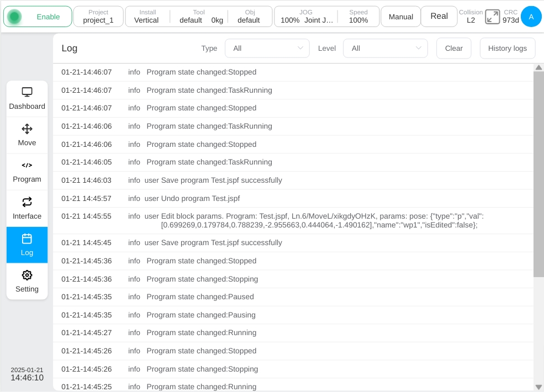
Task: Open the Dashboard icon in sidebar
Action: pyautogui.click(x=27, y=92)
